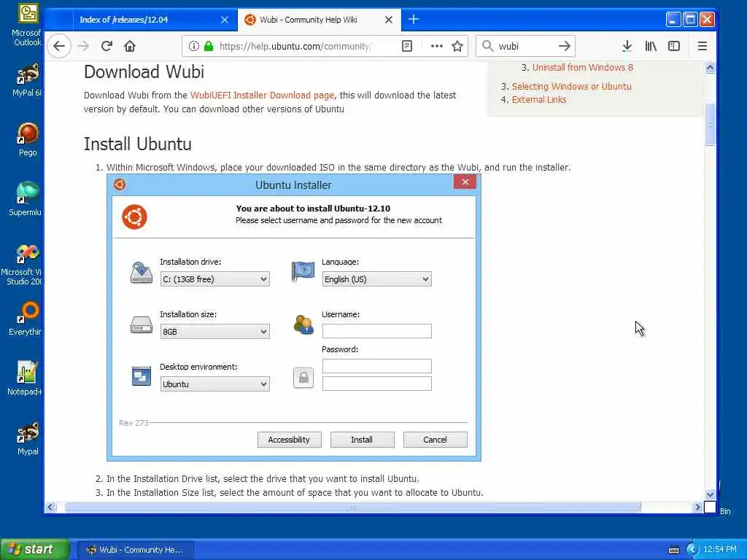Cancel the Ubuntu Installer dialog
Screen dimensions: 747x560
[x=435, y=440]
